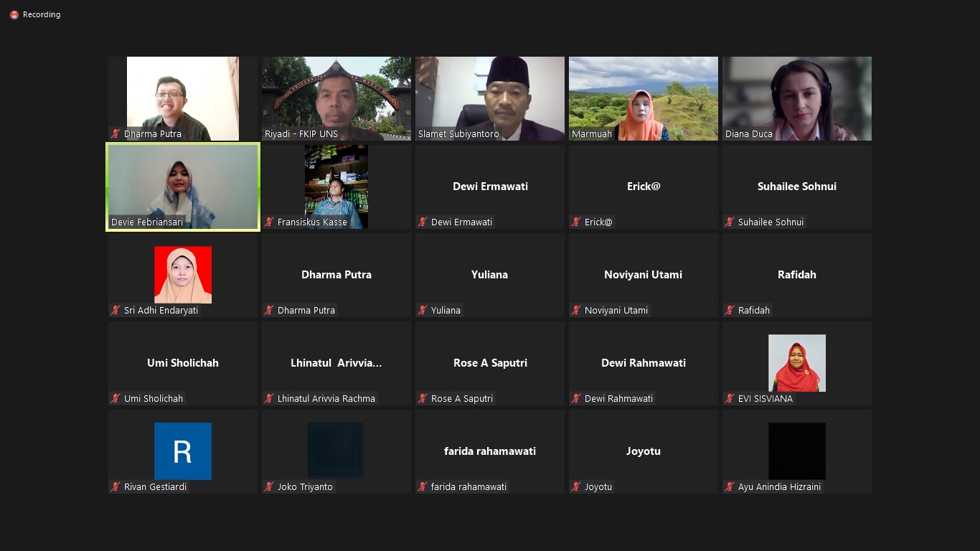
Task: Select Diana Duca's video tile
Action: [796, 97]
